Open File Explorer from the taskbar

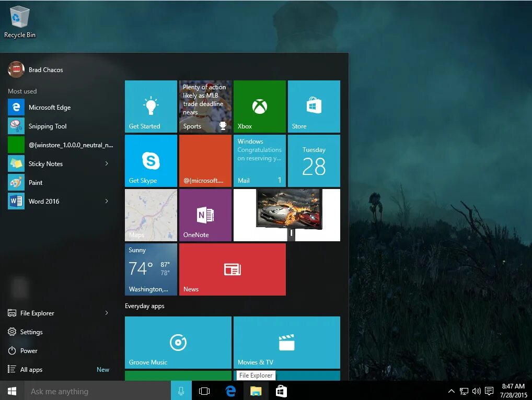[x=256, y=391]
